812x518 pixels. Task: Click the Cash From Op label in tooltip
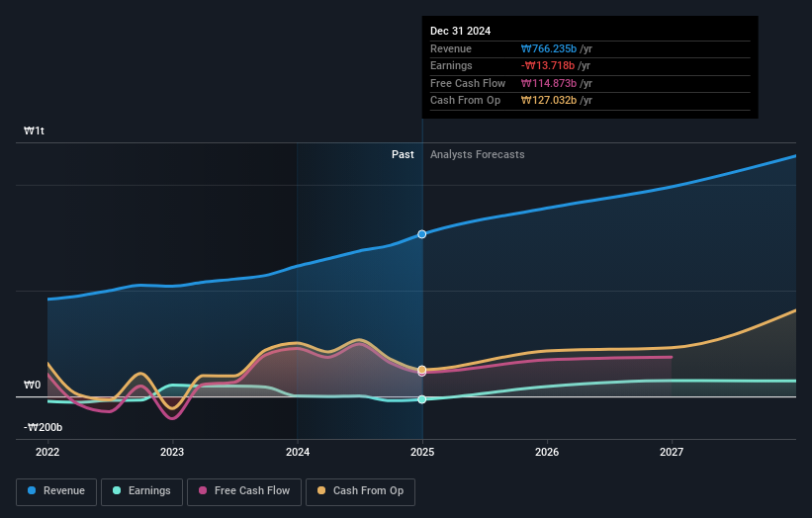pos(465,101)
